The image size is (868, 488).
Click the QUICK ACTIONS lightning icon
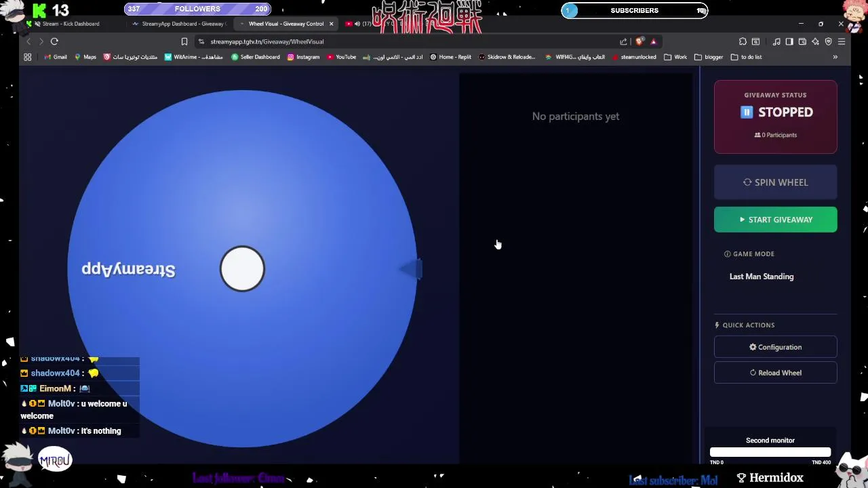click(x=717, y=325)
